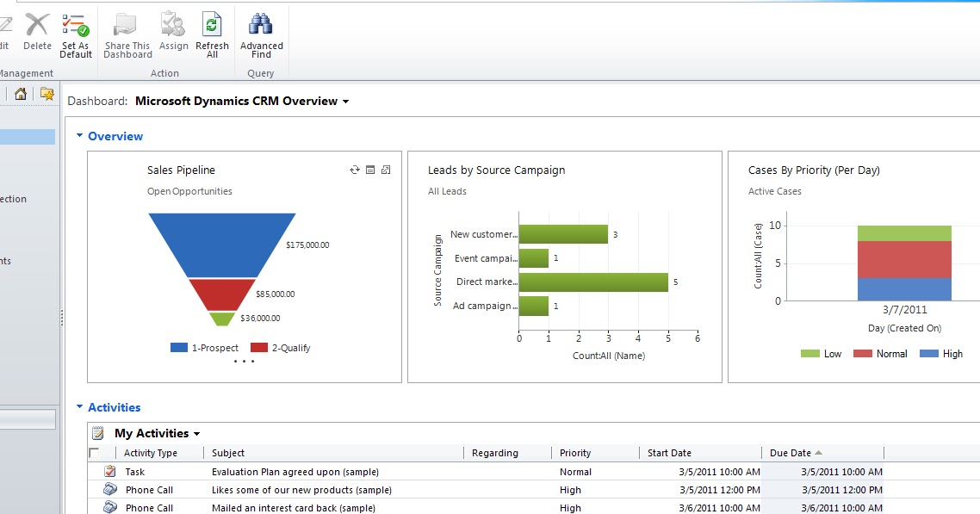The height and width of the screenshot is (514, 980).
Task: Open Likes some of our new products activity
Action: [x=301, y=490]
